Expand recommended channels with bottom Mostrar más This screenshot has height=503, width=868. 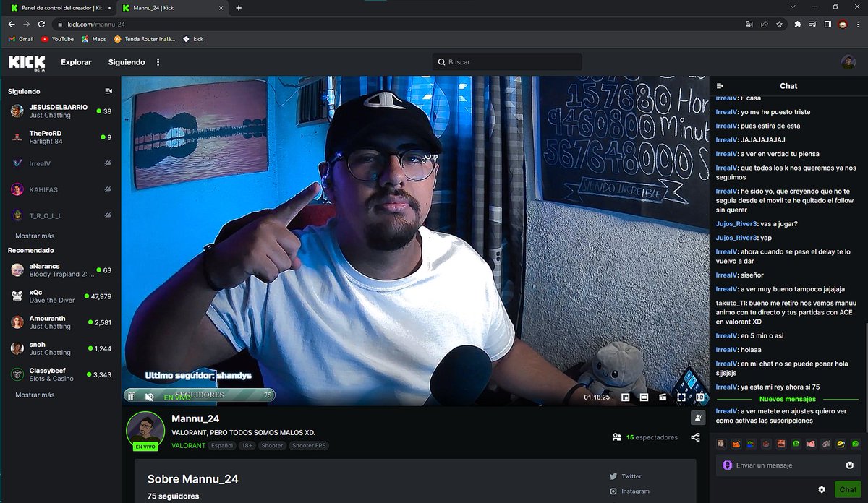(35, 395)
